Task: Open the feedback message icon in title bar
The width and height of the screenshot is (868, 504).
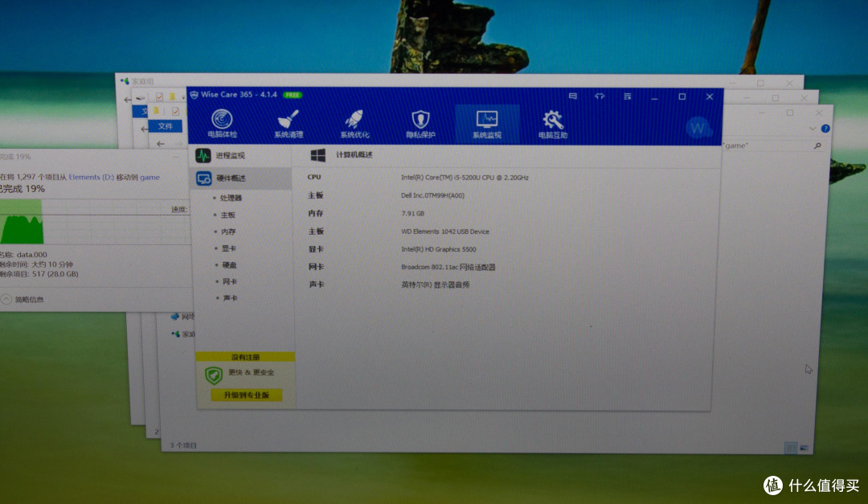Action: click(x=573, y=96)
